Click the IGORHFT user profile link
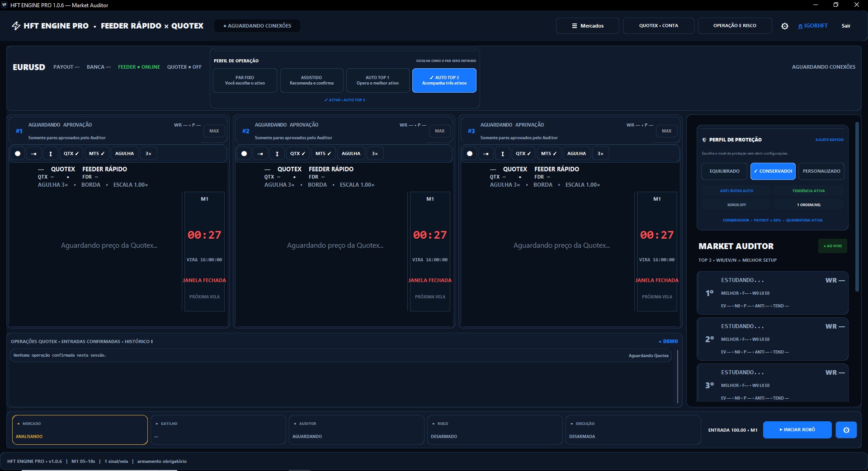Viewport: 868px width, 471px height. 813,26
